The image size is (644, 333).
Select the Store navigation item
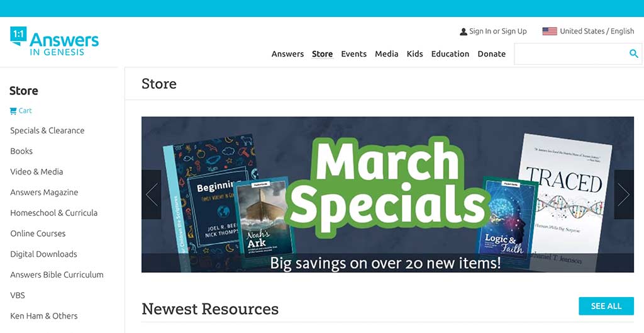pyautogui.click(x=323, y=54)
